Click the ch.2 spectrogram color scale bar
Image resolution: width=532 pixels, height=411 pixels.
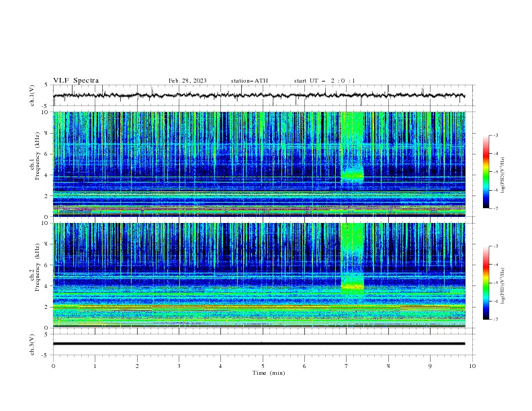[486, 283]
